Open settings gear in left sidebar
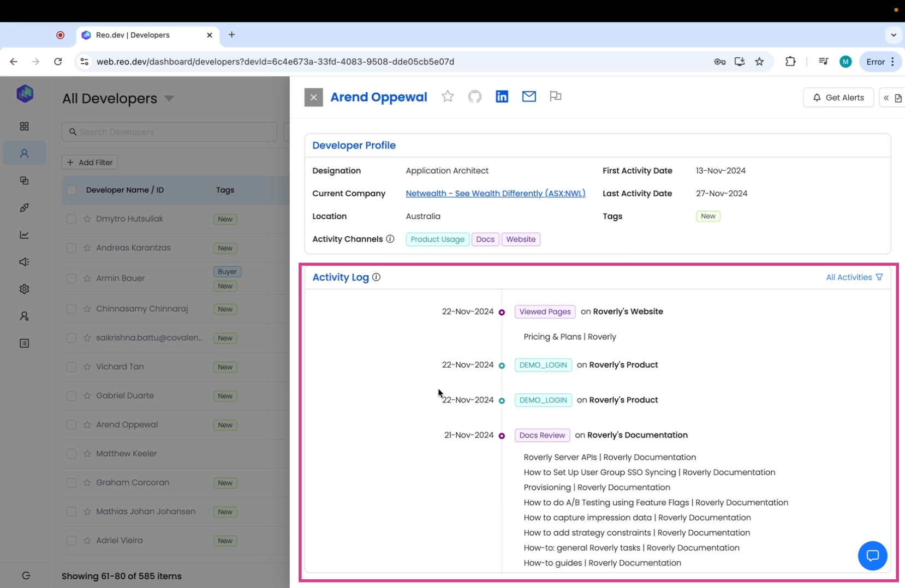Viewport: 905px width, 588px height. (25, 289)
